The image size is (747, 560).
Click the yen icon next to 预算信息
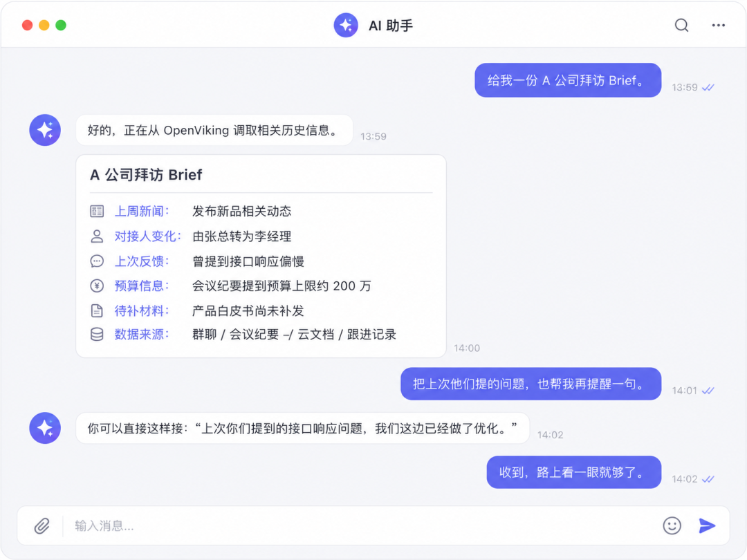(97, 286)
